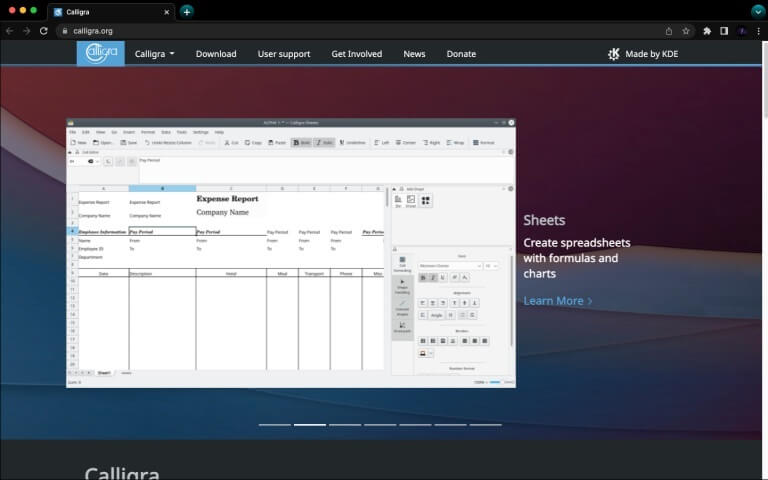
Task: Go forward to the next page
Action: [x=26, y=31]
